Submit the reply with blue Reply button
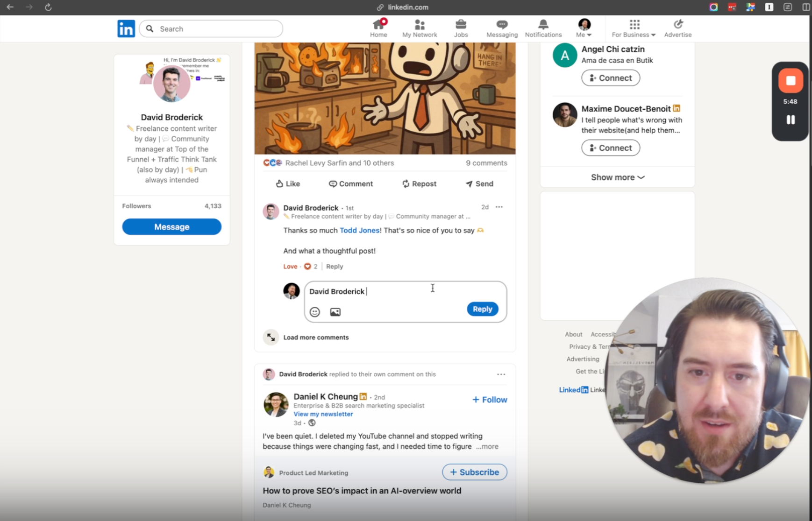The image size is (812, 521). pos(483,309)
